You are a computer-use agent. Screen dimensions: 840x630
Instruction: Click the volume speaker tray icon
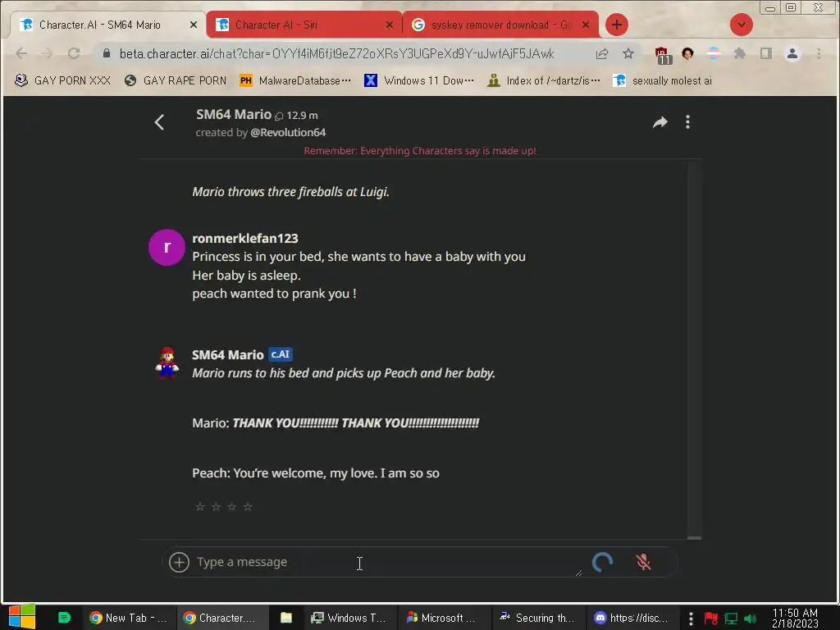750,619
